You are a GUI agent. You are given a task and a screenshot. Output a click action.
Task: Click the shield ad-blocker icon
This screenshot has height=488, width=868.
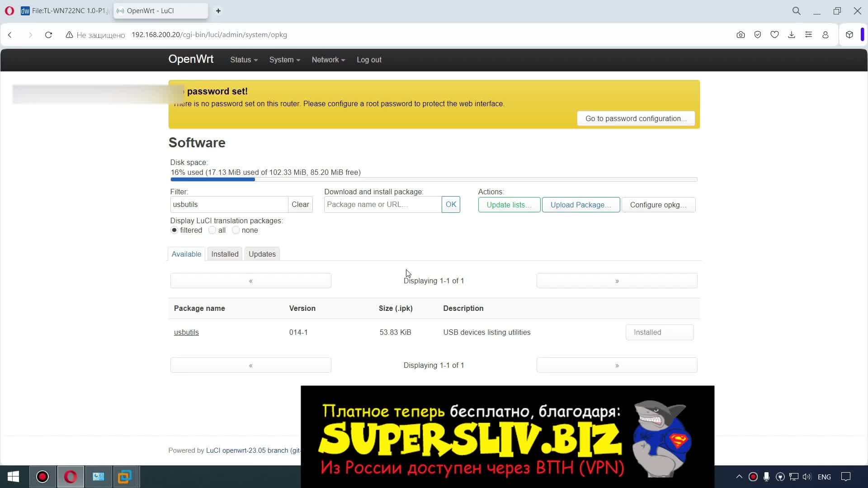point(758,35)
